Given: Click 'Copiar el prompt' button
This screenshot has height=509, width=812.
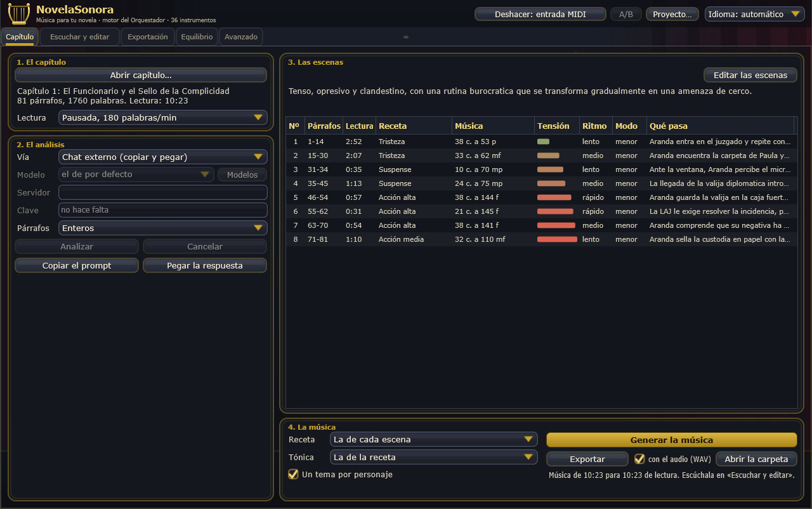Looking at the screenshot, I should coord(77,265).
